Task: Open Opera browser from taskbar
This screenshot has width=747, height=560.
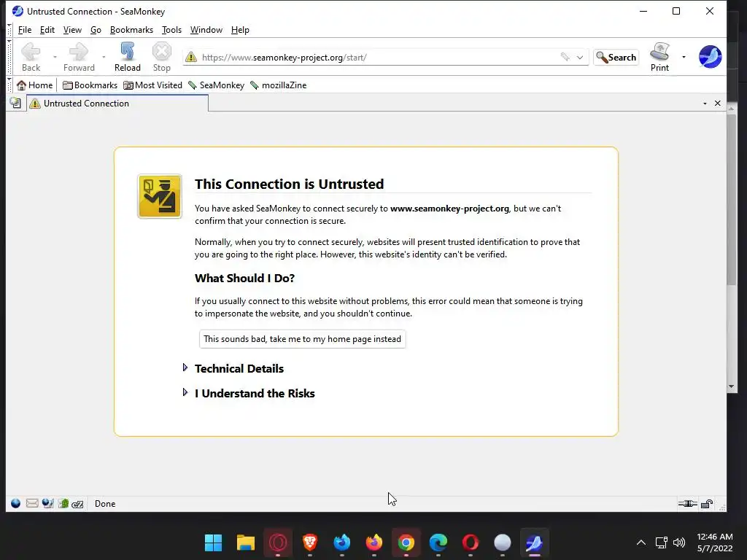Action: pyautogui.click(x=471, y=542)
